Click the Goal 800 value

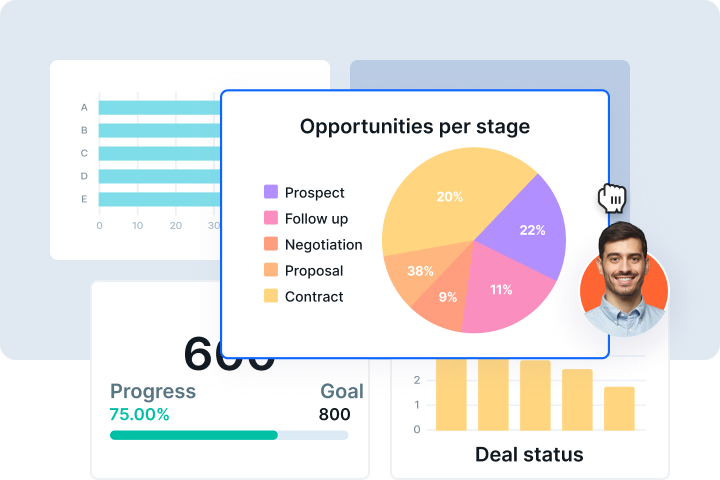point(334,414)
